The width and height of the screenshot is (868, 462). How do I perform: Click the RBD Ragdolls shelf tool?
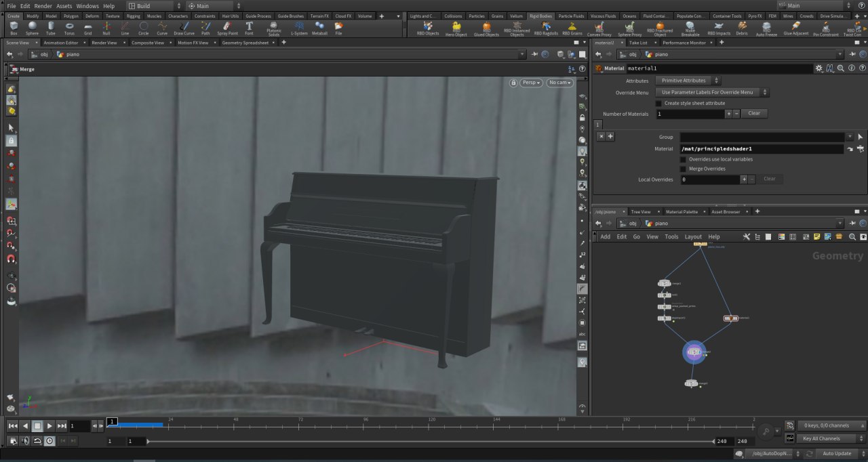click(x=546, y=28)
